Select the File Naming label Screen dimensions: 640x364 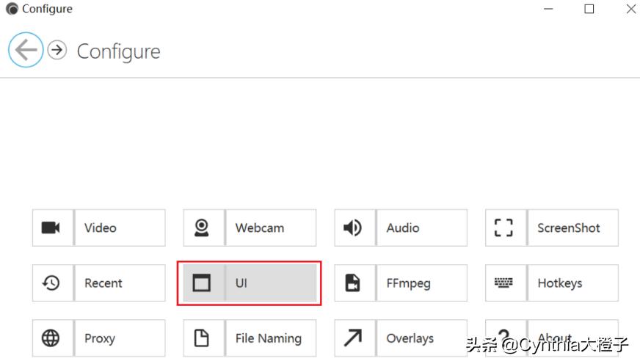point(268,338)
